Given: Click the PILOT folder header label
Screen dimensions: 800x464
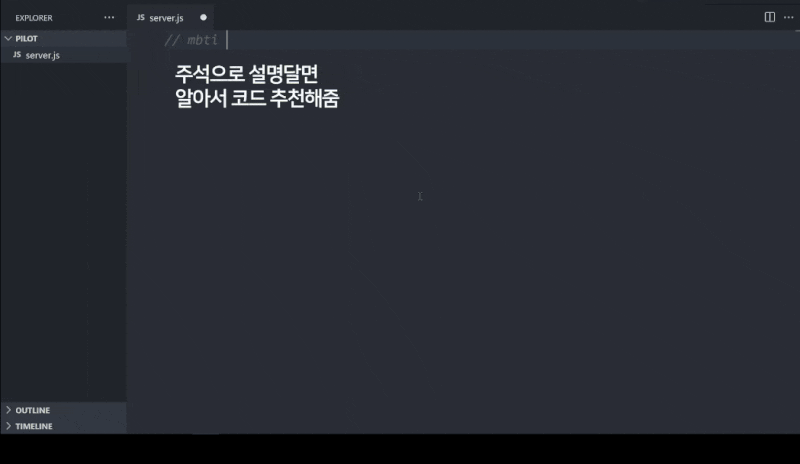Looking at the screenshot, I should tap(27, 39).
